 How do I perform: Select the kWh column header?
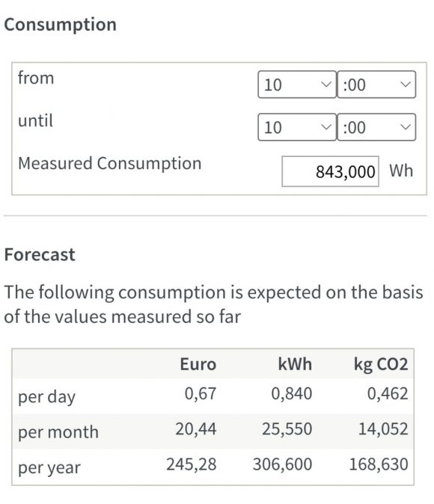(x=295, y=364)
